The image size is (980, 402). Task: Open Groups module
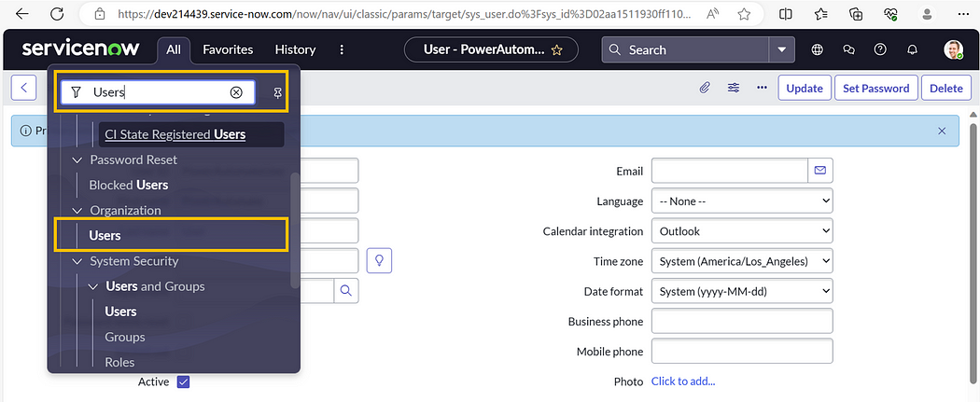pos(125,337)
